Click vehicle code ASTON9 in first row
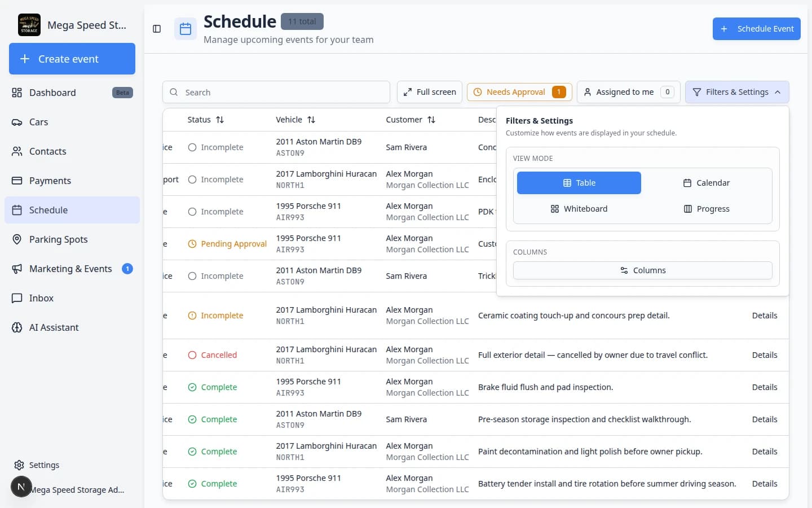Screen dimensions: 812x508 click(290, 153)
